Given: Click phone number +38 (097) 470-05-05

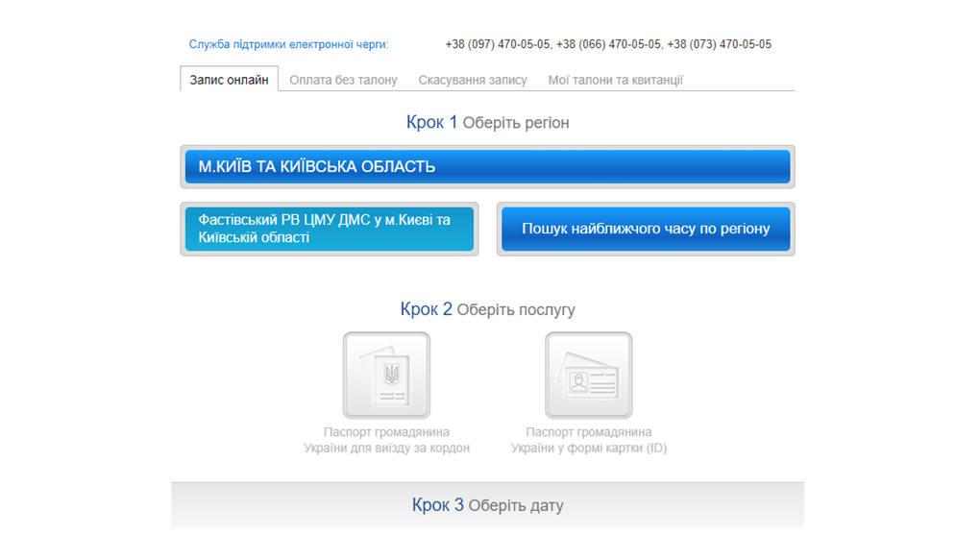Looking at the screenshot, I should 498,44.
